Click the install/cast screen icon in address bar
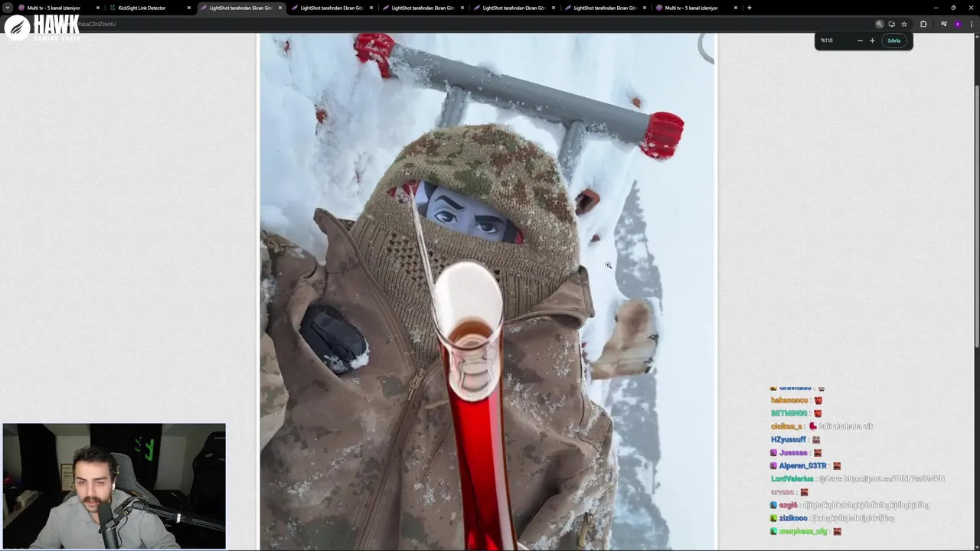980x551 pixels. (x=891, y=24)
